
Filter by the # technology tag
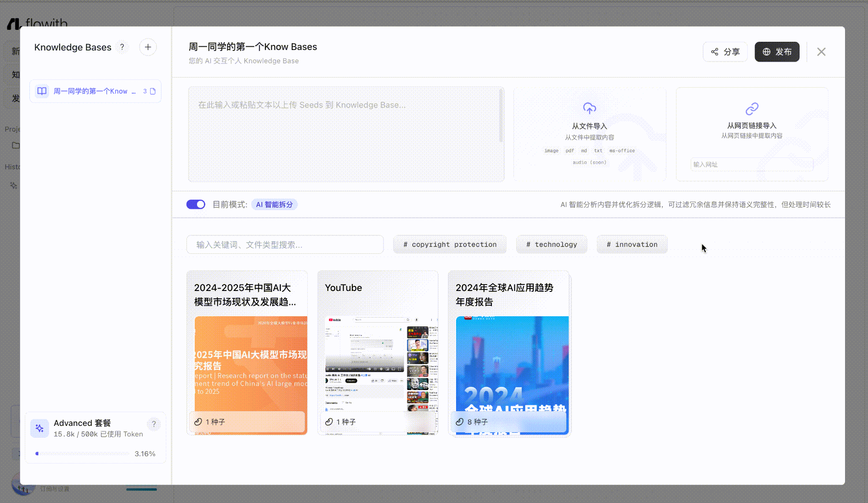[x=552, y=245]
